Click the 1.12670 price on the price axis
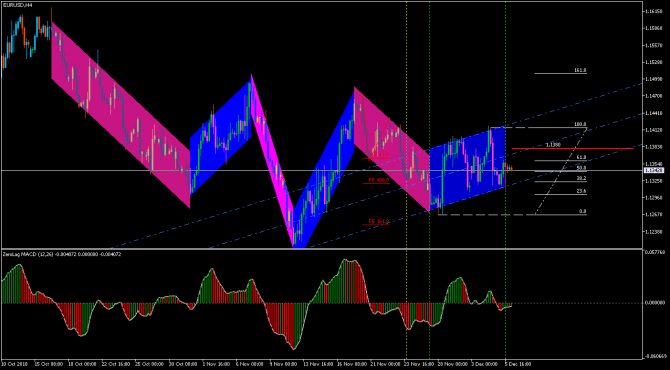This screenshot has height=370, width=670. 654,214
